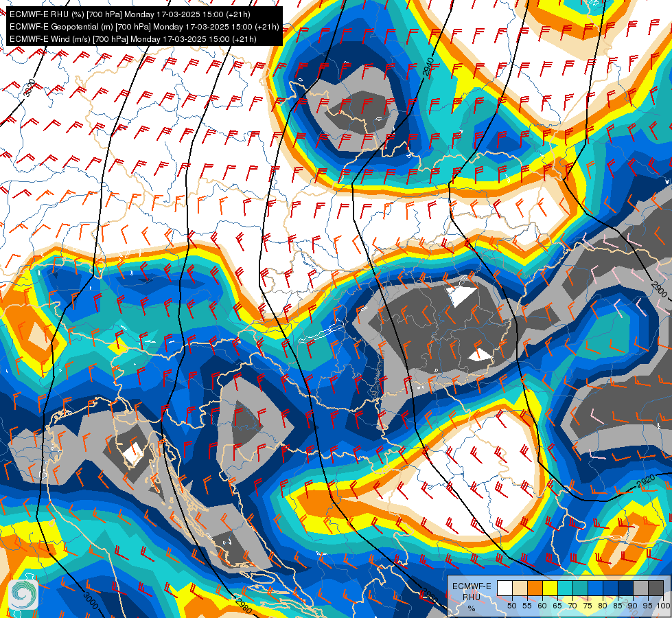Select the teal 70–75% legend swatch
The image size is (672, 618).
click(x=580, y=588)
